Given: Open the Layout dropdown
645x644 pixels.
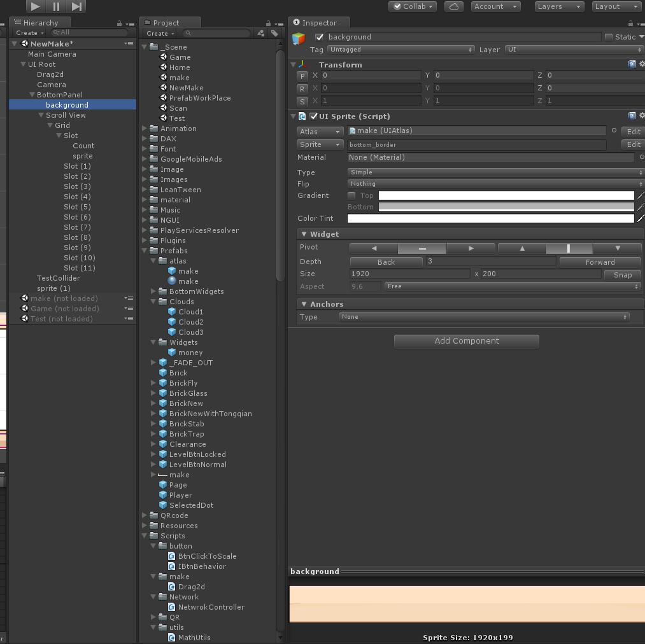Looking at the screenshot, I should click(616, 6).
